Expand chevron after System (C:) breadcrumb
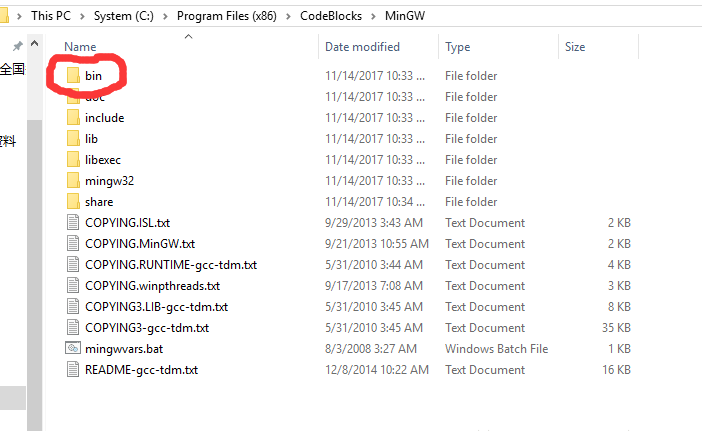The image size is (702, 431). click(165, 16)
